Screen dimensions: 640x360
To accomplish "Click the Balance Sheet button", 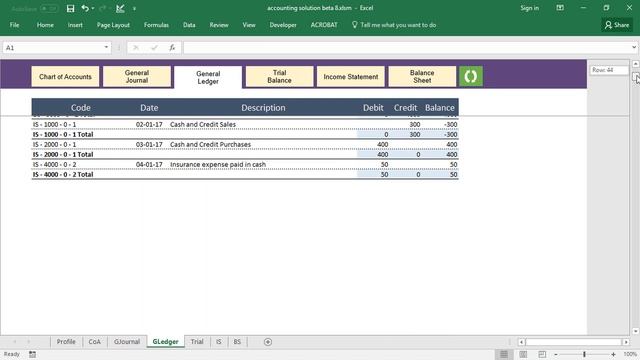I will [x=422, y=77].
